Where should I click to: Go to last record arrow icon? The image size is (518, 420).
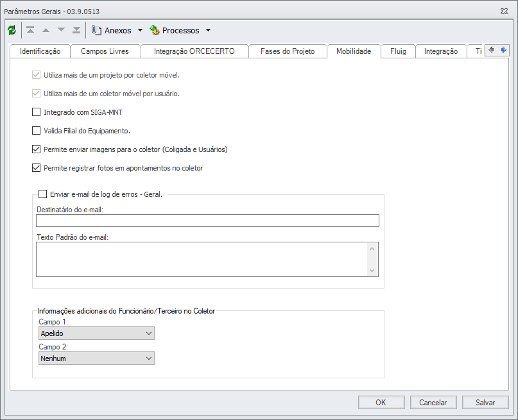76,30
